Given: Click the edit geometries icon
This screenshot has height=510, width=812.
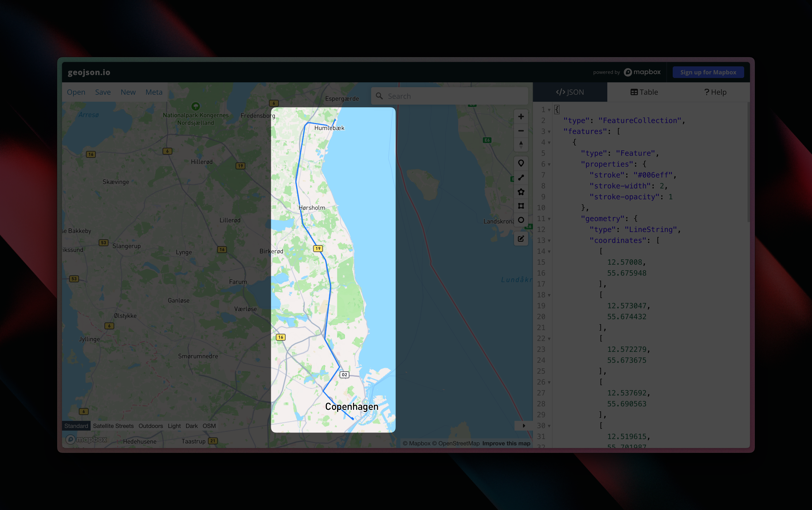Looking at the screenshot, I should [521, 239].
